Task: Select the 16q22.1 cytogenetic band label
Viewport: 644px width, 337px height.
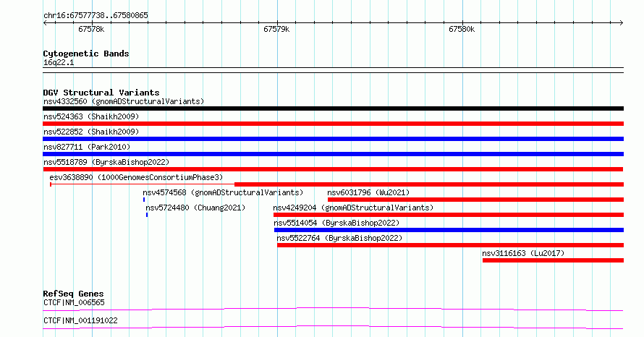Action: (59, 62)
